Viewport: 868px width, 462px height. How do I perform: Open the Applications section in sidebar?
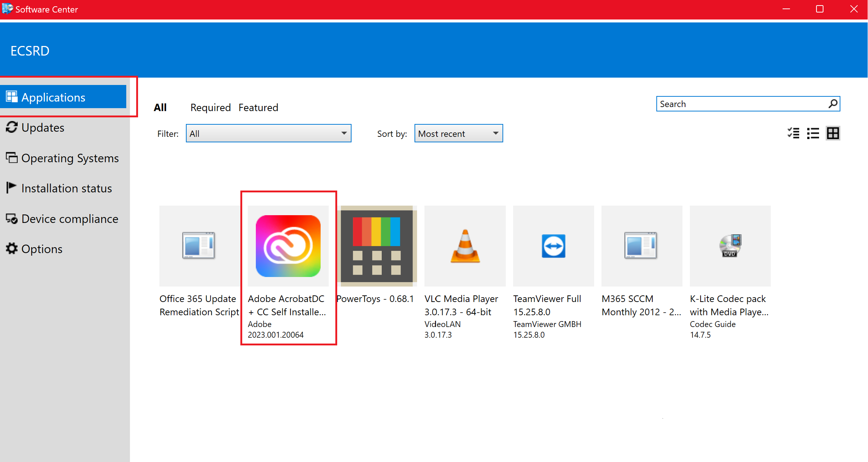tap(63, 97)
